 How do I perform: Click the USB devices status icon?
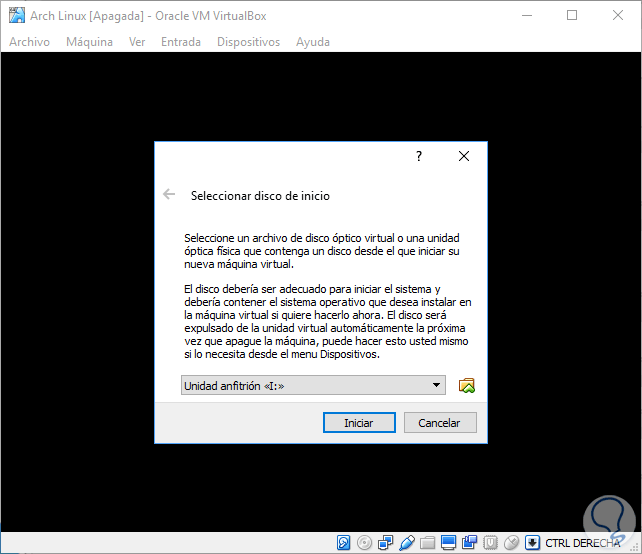407,543
